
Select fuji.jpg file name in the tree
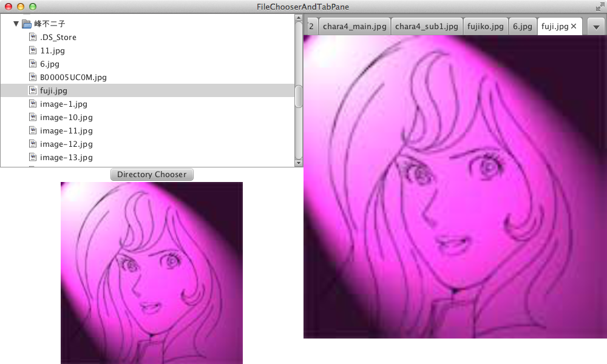pyautogui.click(x=53, y=91)
